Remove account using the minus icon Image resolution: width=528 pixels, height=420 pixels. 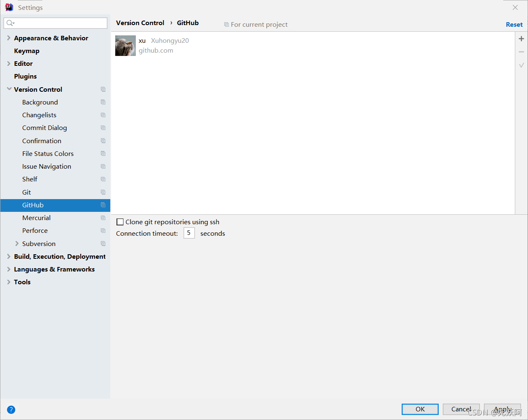[521, 52]
